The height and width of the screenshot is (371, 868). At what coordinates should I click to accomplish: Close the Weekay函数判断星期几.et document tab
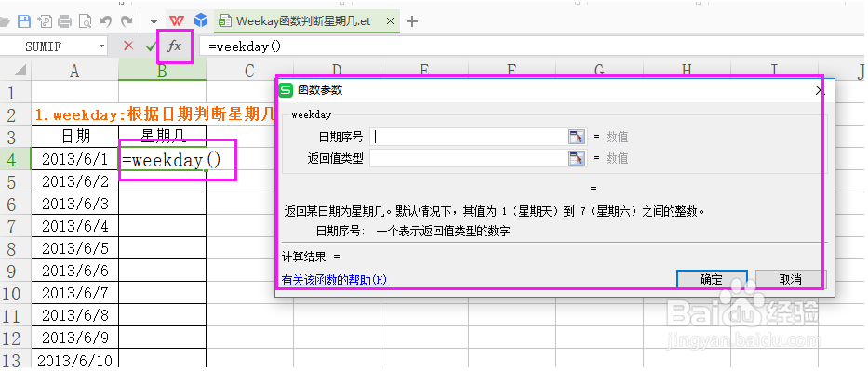(390, 21)
